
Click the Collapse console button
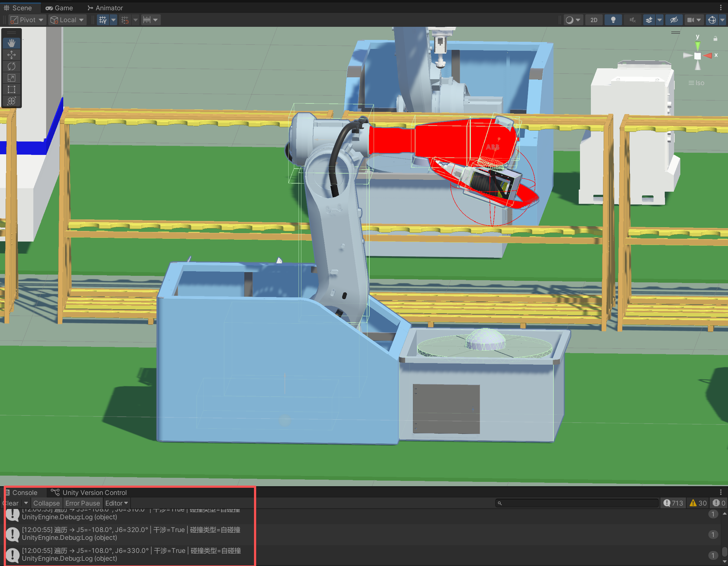(x=46, y=503)
